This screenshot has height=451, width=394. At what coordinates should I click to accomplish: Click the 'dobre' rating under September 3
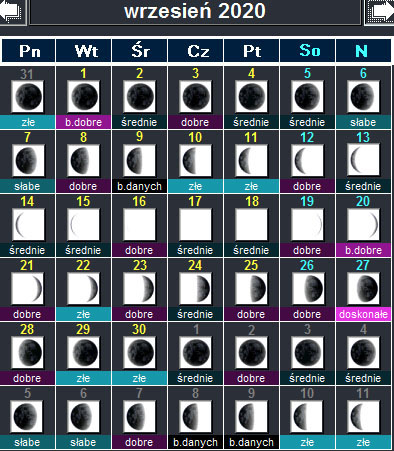[x=195, y=122]
